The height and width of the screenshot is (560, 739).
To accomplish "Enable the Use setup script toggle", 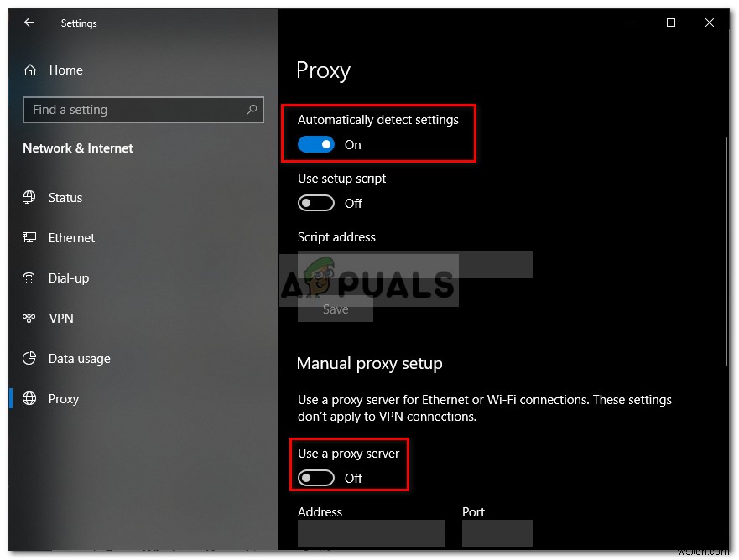I will (315, 203).
